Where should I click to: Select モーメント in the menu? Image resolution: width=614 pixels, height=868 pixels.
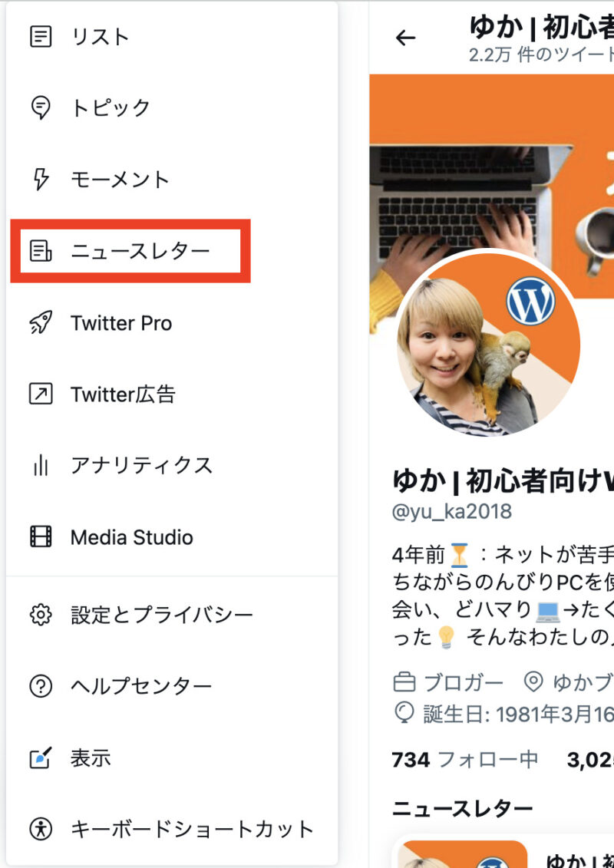(172, 180)
